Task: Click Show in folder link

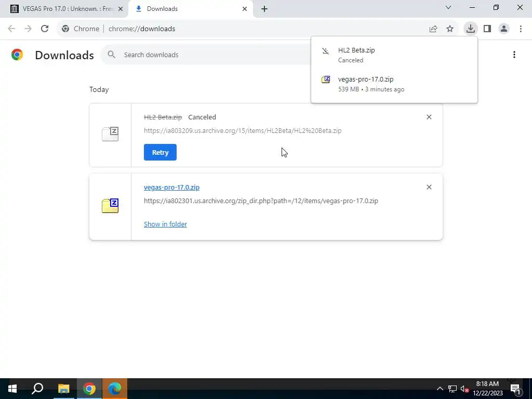Action: [x=165, y=224]
